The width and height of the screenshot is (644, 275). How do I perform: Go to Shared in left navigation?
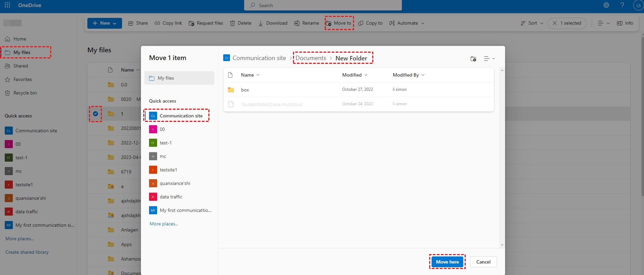tap(21, 66)
